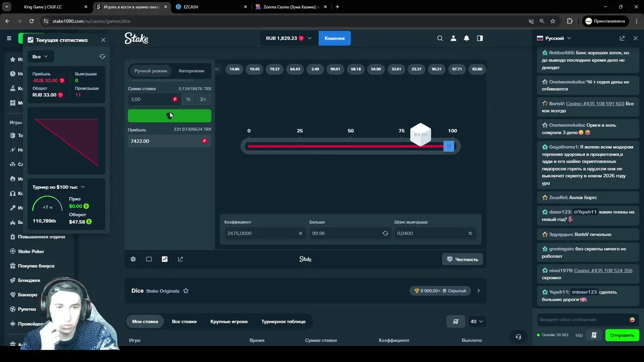Open the site search magnifier
This screenshot has height=362, width=644.
tap(440, 38)
